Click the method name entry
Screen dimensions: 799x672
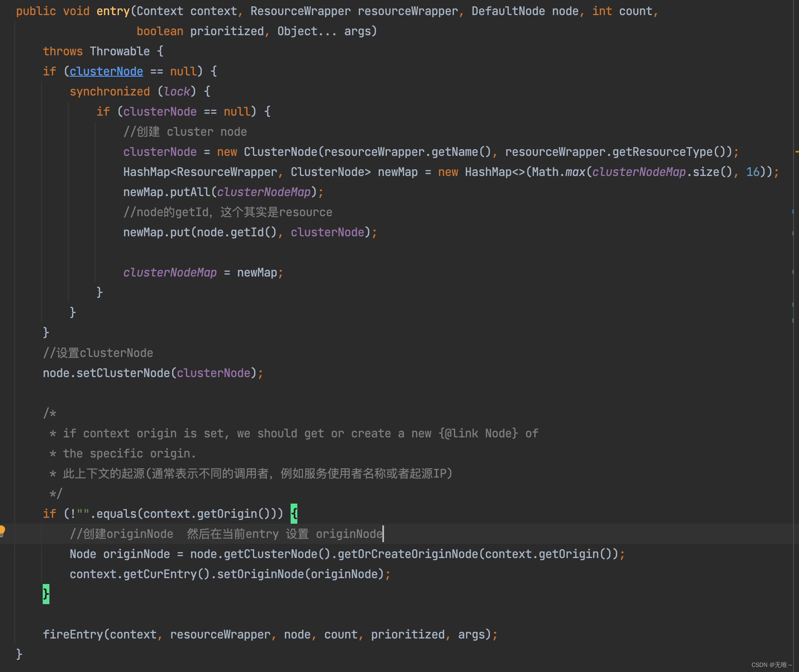(113, 11)
